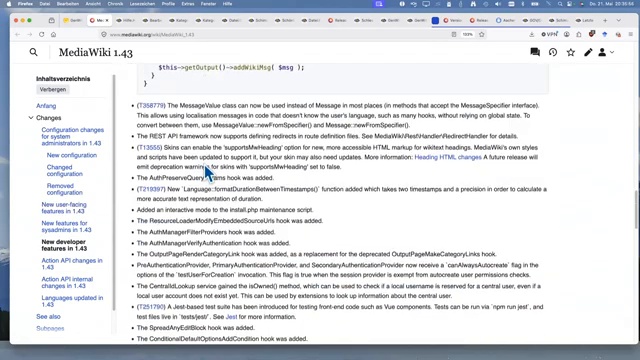
Task: Go to 'Languages updated in 1.43'
Action: click(x=72, y=301)
